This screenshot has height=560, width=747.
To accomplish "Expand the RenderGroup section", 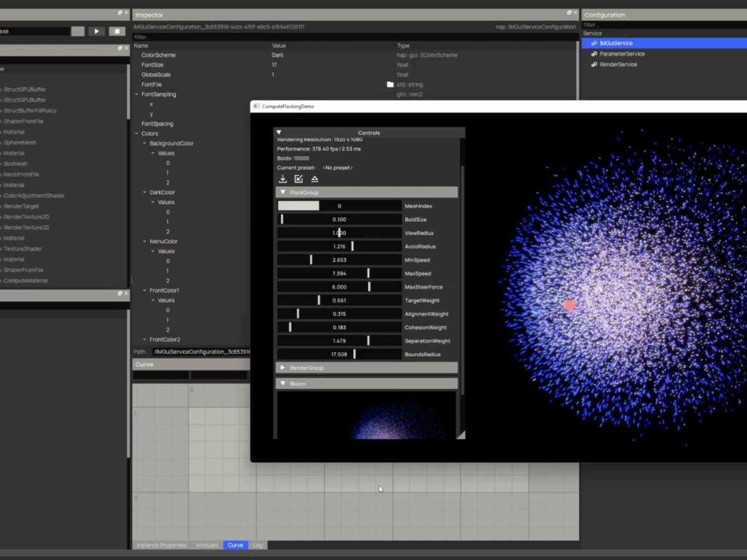I will point(283,368).
